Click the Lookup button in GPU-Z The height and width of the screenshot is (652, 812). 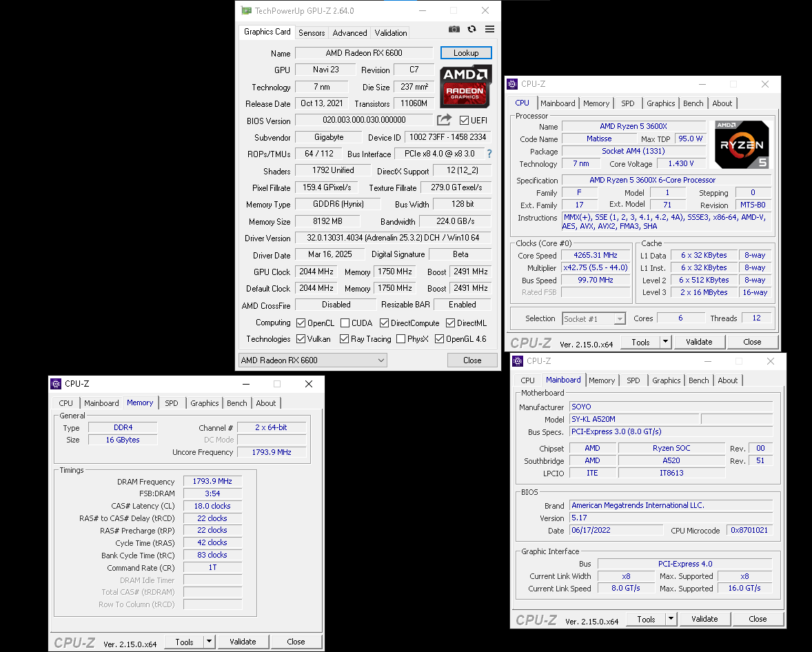[466, 53]
